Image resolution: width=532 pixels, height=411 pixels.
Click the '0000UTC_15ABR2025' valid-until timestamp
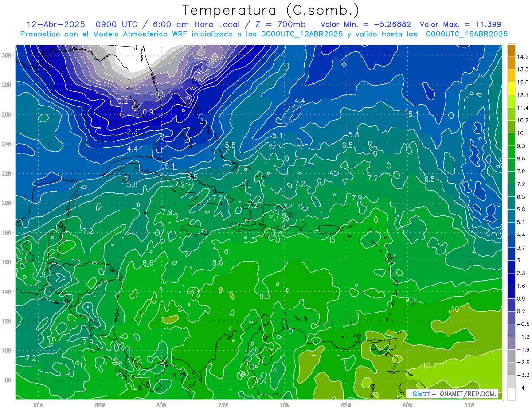click(x=467, y=34)
